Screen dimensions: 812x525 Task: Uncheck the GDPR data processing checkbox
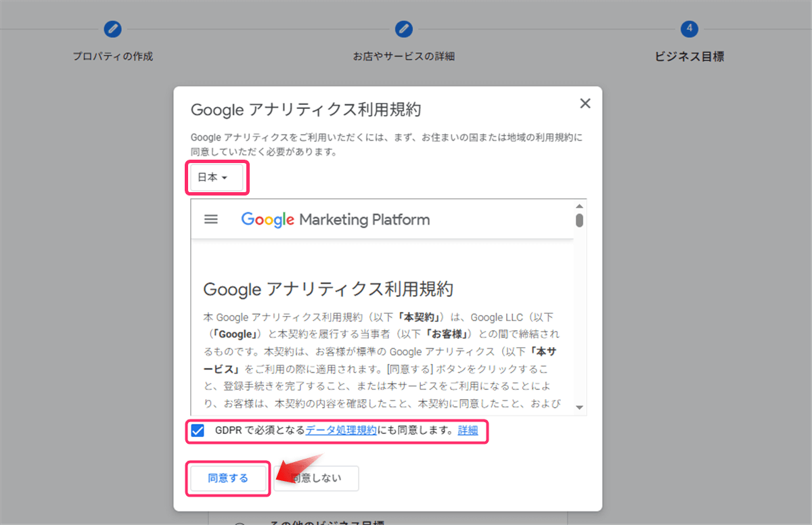(x=198, y=430)
